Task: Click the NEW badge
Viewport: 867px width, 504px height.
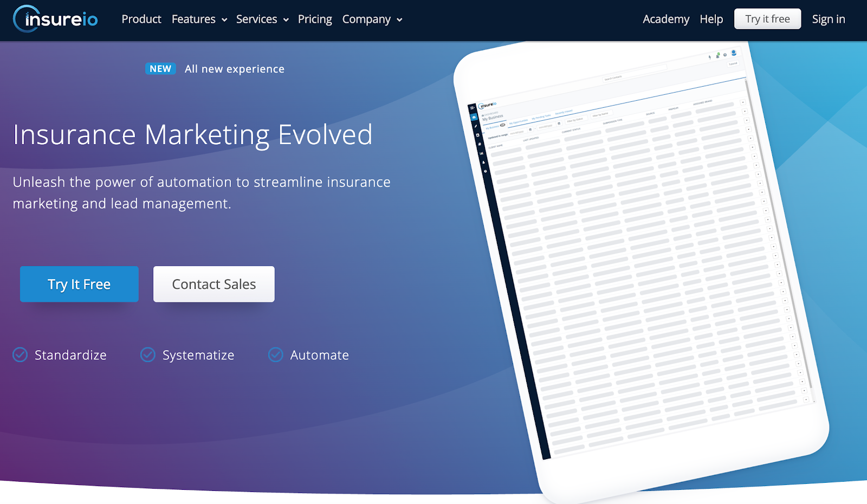Action: (x=160, y=69)
